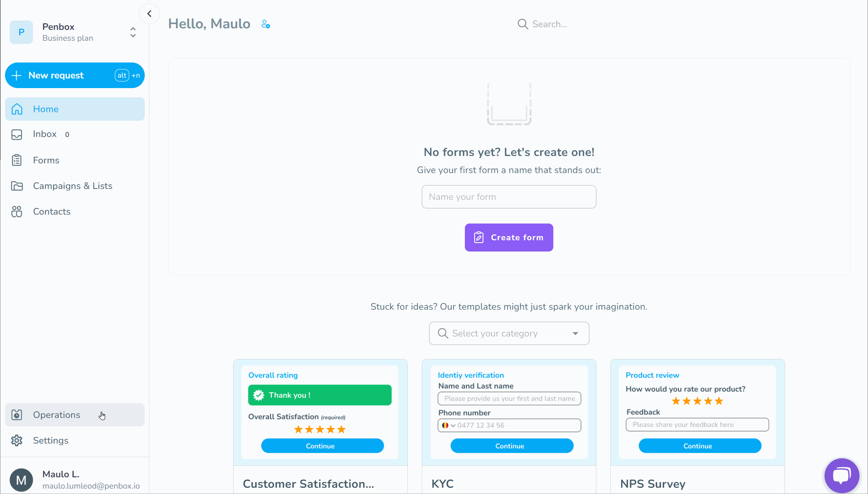Click the Operations sidebar icon
Viewport: 868px width, 494px height.
pos(17,415)
